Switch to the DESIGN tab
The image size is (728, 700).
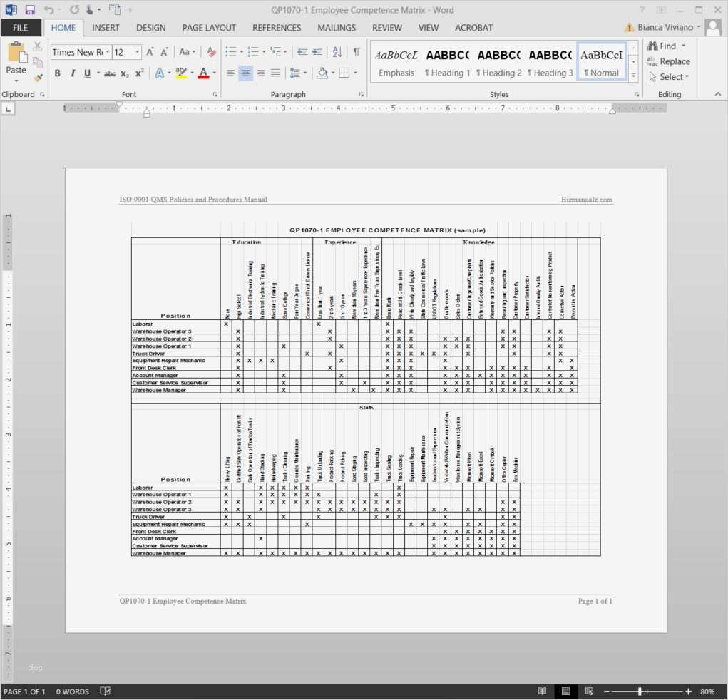(150, 28)
